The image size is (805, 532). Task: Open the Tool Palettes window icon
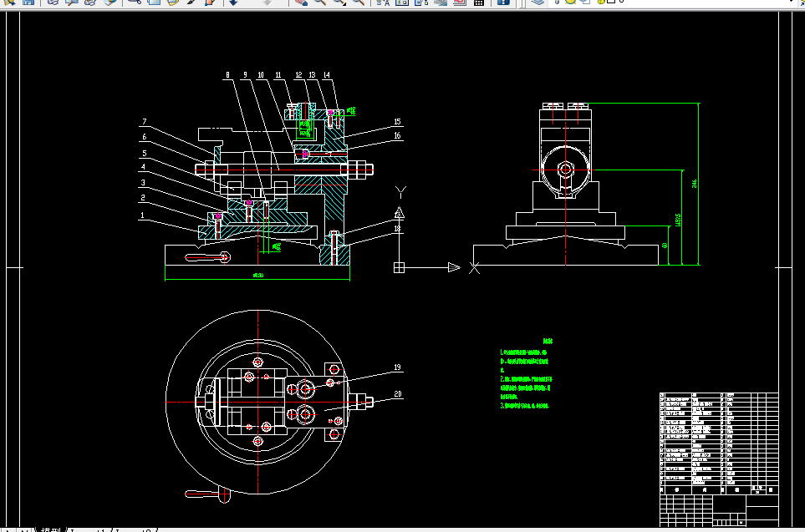pyautogui.click(x=421, y=2)
